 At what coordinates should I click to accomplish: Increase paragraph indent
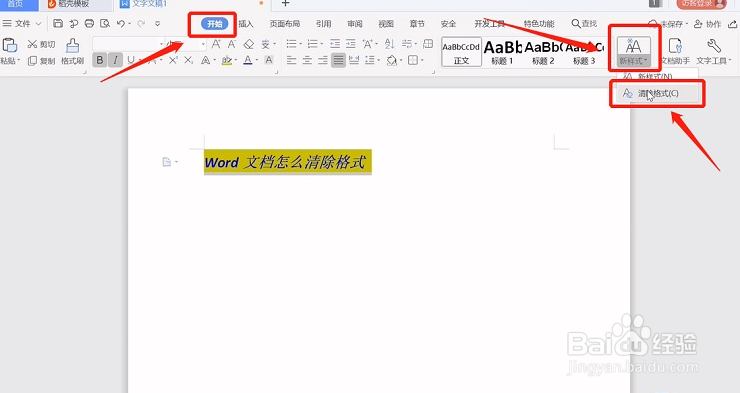tap(350, 44)
